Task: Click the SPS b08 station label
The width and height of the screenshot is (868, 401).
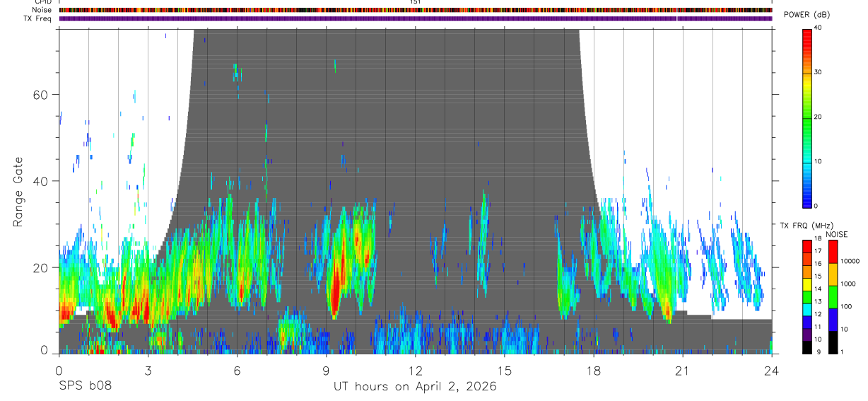Action: tap(85, 386)
